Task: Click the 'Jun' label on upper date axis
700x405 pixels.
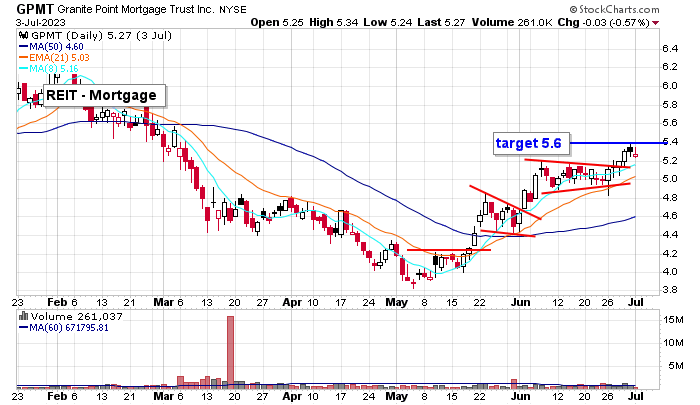Action: click(x=521, y=302)
